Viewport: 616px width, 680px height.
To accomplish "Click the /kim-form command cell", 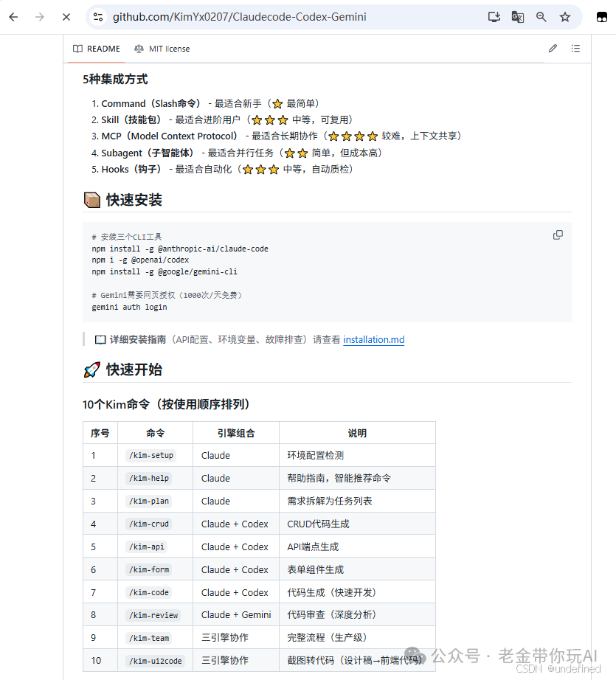I will tap(155, 569).
